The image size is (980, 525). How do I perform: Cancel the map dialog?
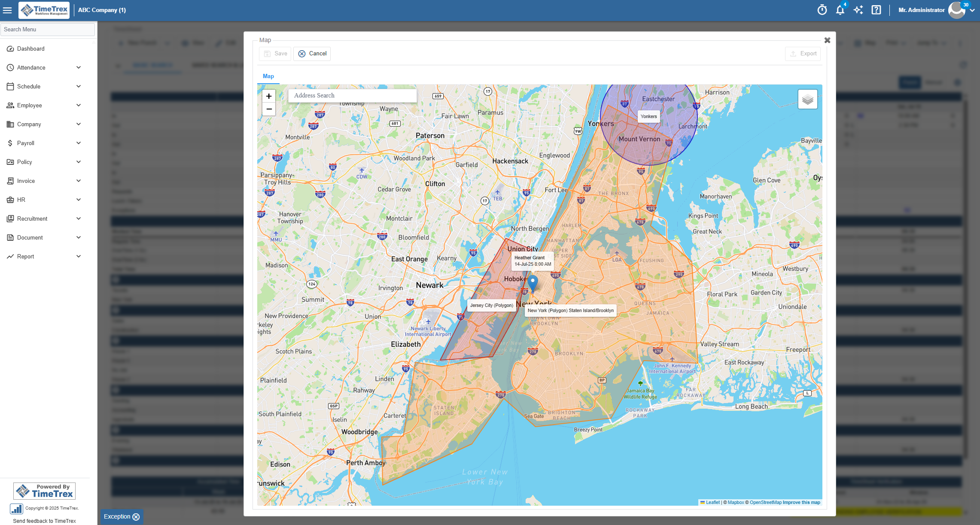pyautogui.click(x=312, y=53)
